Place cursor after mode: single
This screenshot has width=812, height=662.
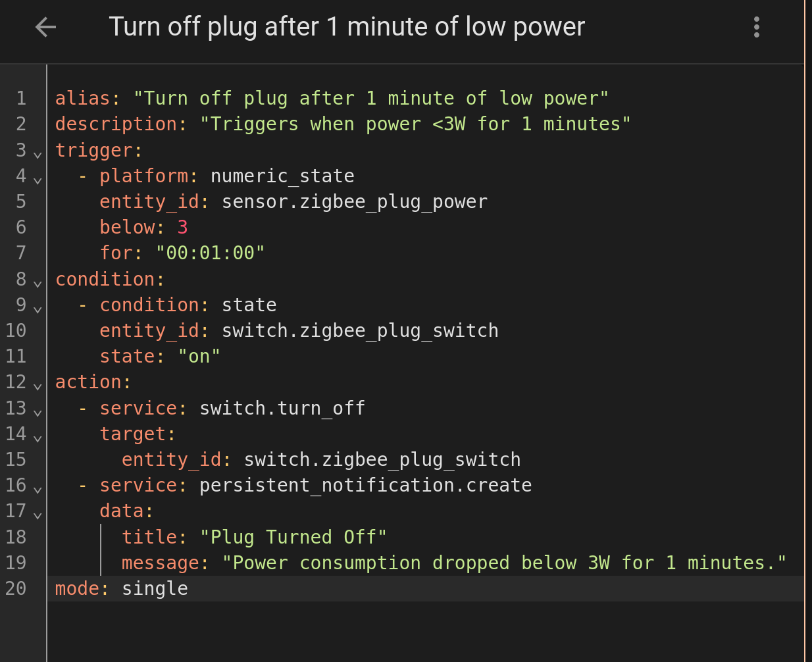[x=189, y=588]
